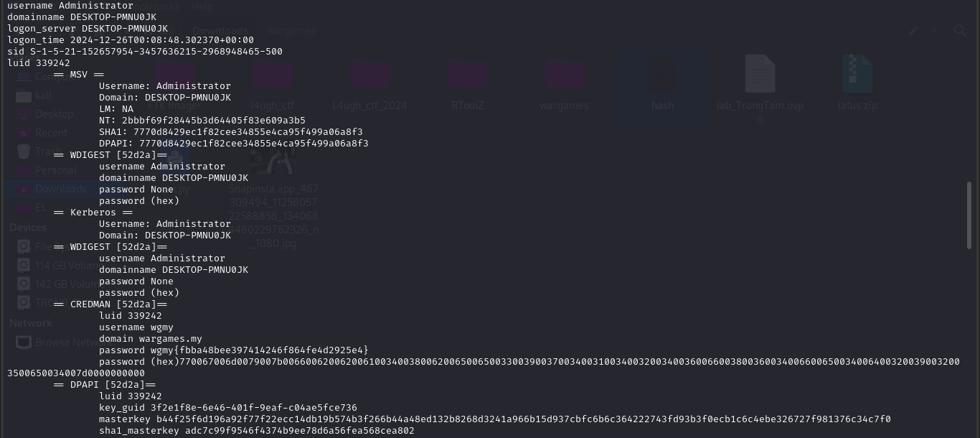
Task: Select the hash file icon
Action: point(662,75)
